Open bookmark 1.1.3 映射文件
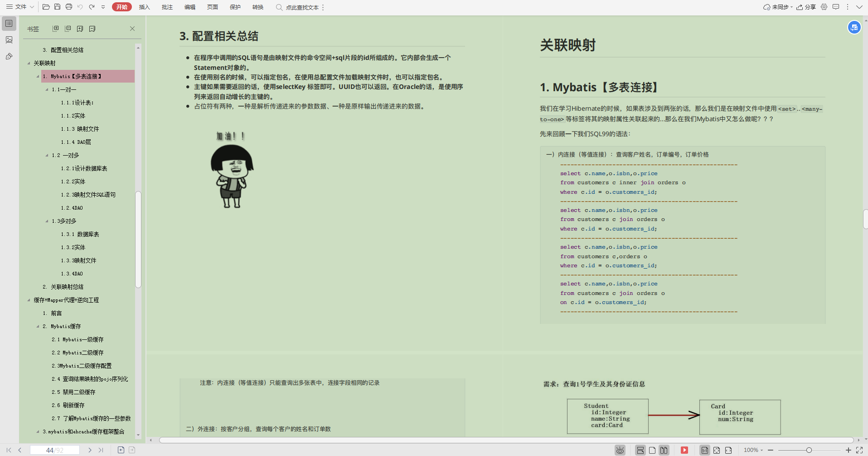868x456 pixels. click(x=80, y=129)
